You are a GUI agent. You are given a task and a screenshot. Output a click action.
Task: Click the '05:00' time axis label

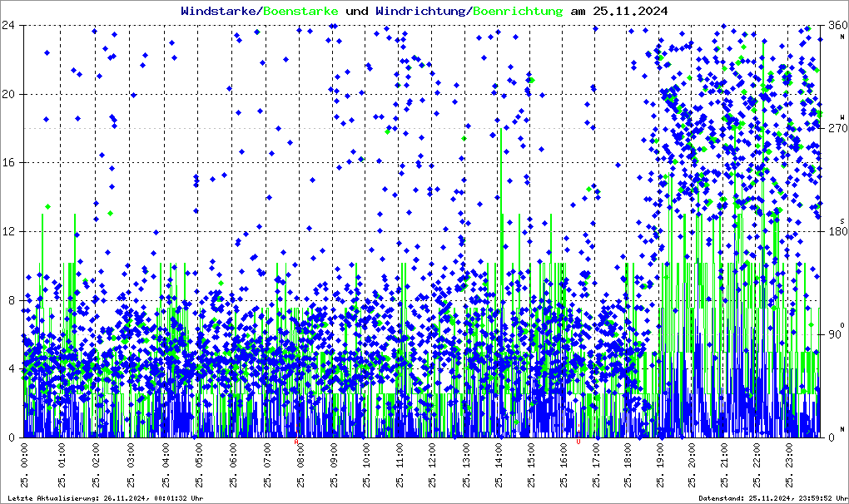point(199,455)
